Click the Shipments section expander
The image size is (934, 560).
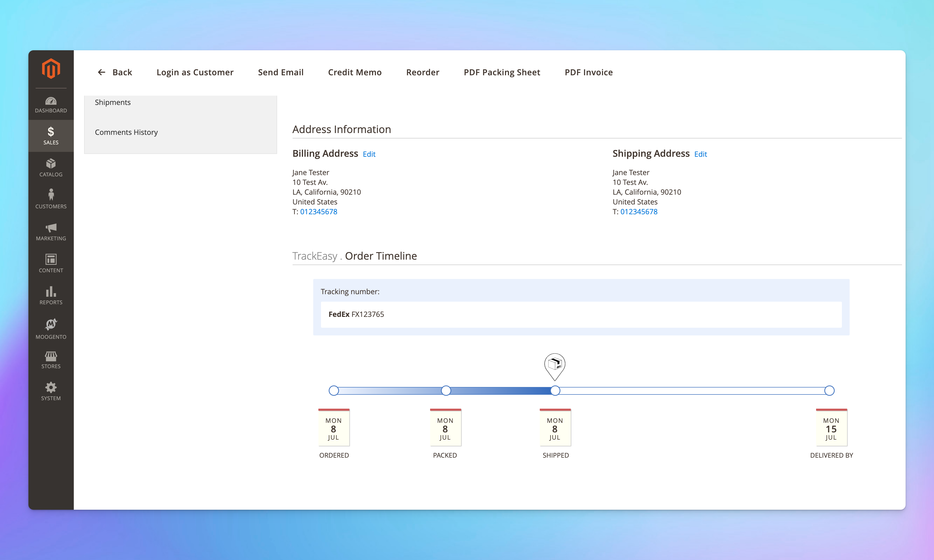pos(180,102)
